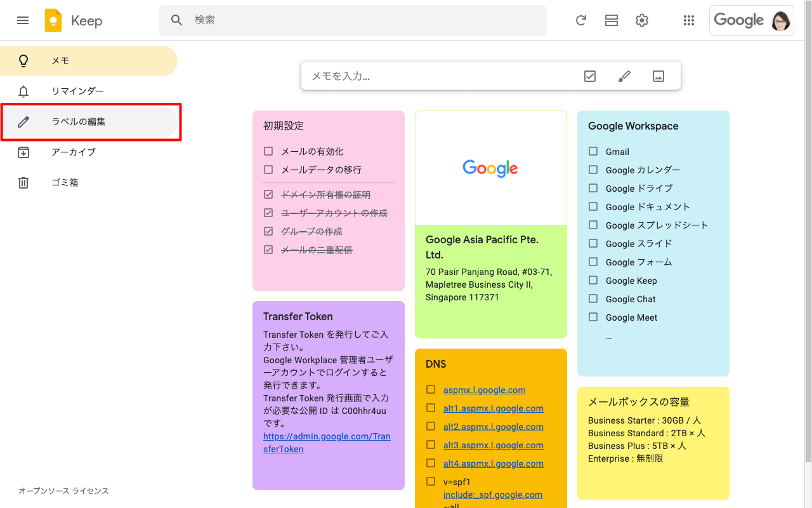This screenshot has height=508, width=812.
Task: Open リマインダー in the sidebar
Action: click(89, 91)
